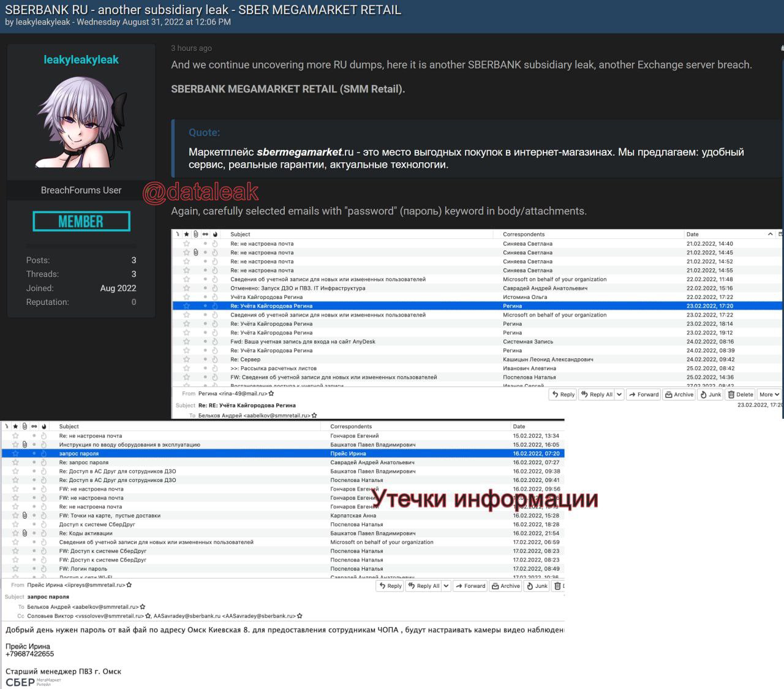Click Archive in Прейс Ирина message toolbar
The height and width of the screenshot is (689, 784).
(506, 586)
